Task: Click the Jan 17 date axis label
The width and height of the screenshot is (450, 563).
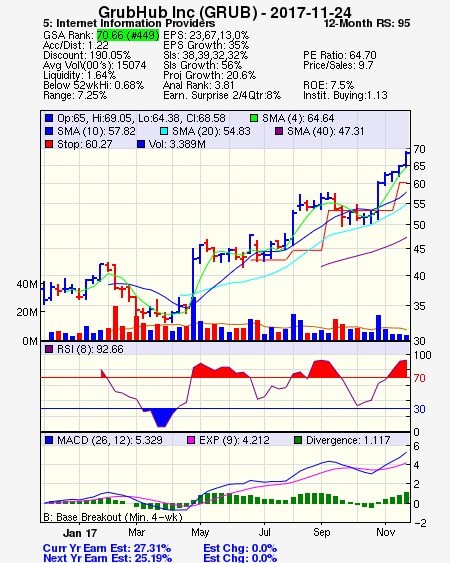Action: pyautogui.click(x=80, y=533)
